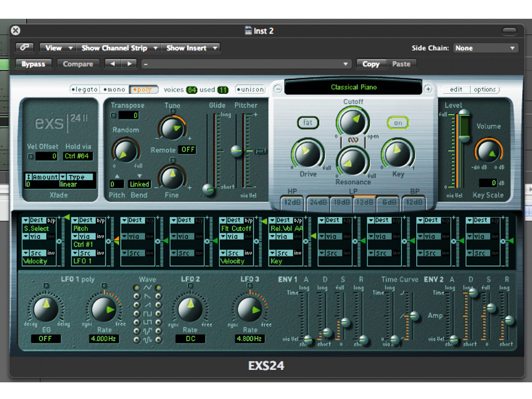532x399 pixels.
Task: Toggle the fat filter button
Action: pyautogui.click(x=308, y=123)
